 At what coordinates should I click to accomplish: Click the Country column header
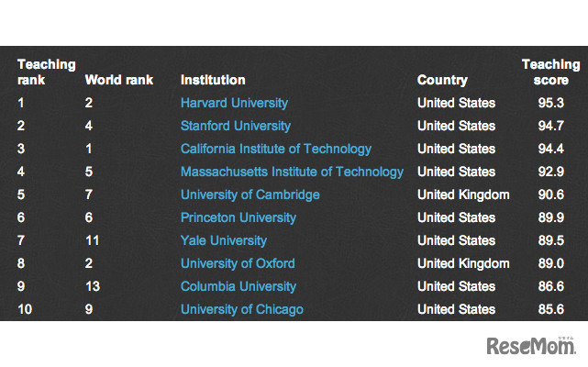(442, 80)
